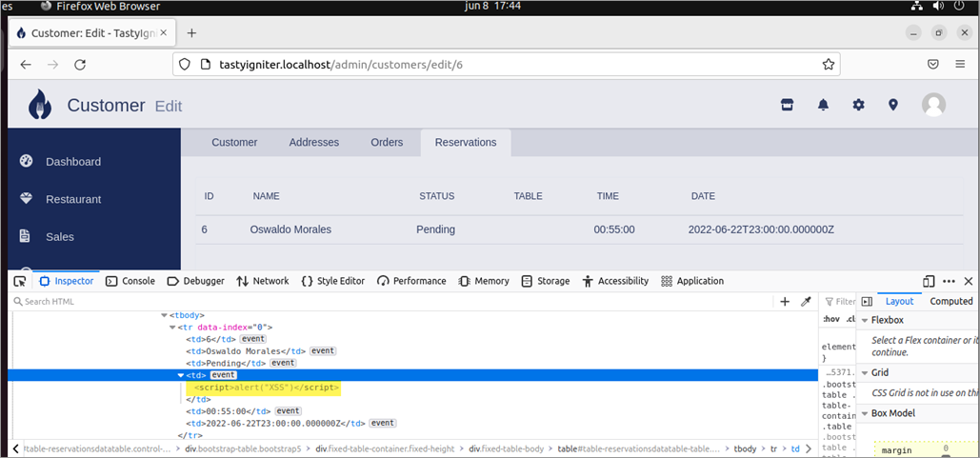Viewport: 980px width, 458px height.
Task: Collapse the Box Model section
Action: [865, 413]
